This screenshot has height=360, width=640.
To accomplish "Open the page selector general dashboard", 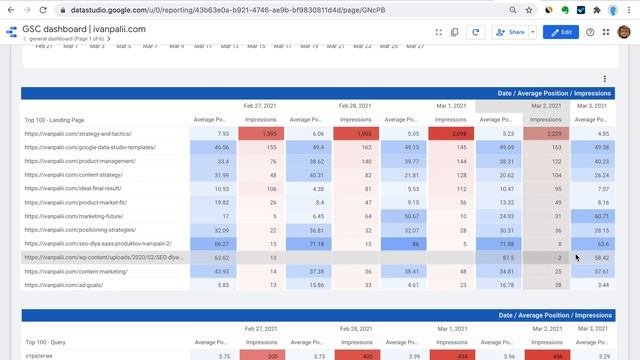I will pyautogui.click(x=66, y=39).
